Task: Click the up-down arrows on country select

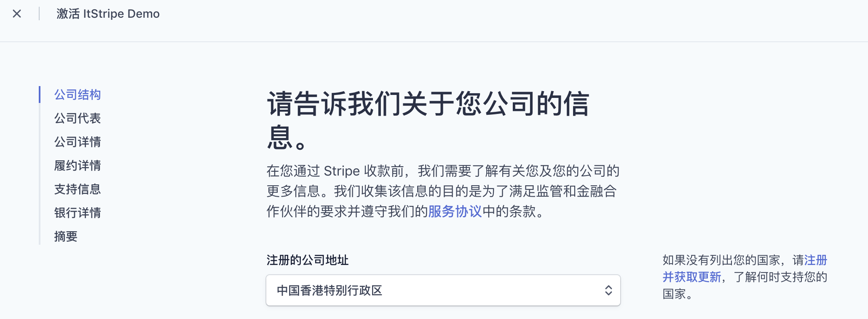Action: point(608,290)
